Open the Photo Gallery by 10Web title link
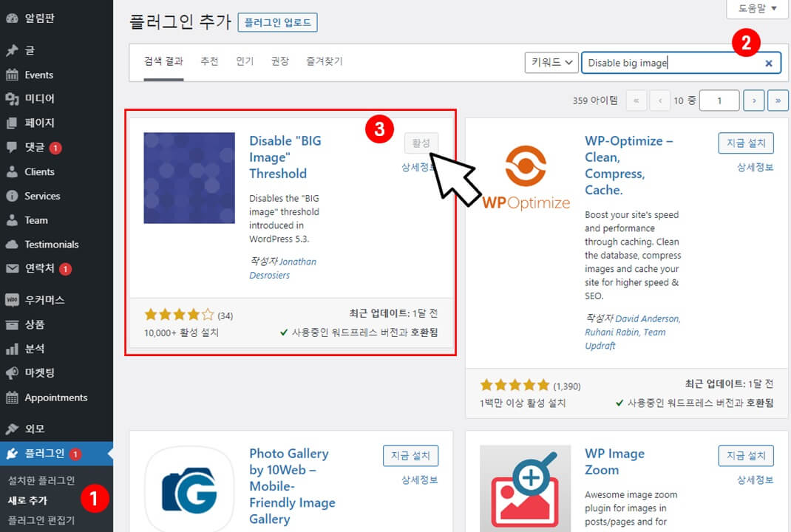 point(292,487)
